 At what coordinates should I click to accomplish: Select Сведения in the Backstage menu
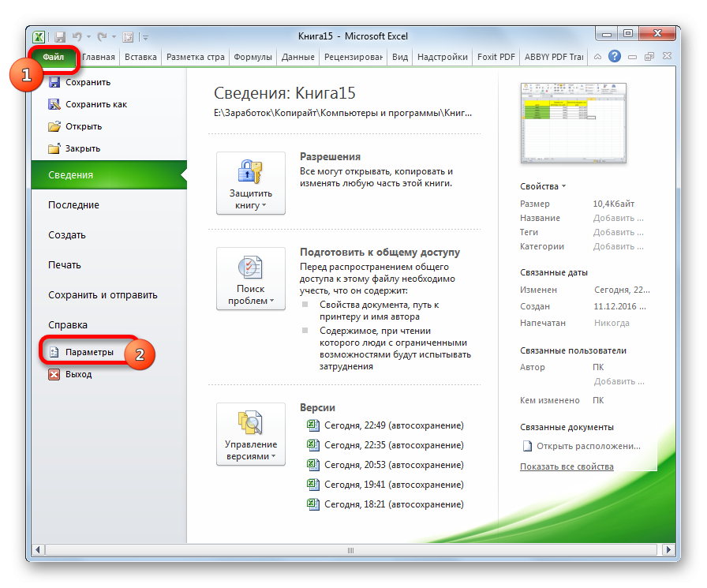tap(109, 175)
